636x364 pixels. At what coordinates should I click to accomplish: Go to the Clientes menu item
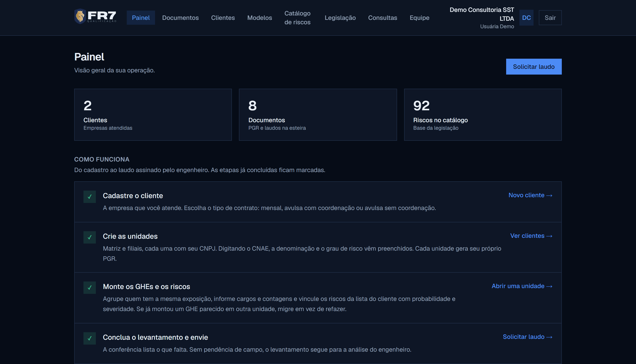click(x=223, y=18)
